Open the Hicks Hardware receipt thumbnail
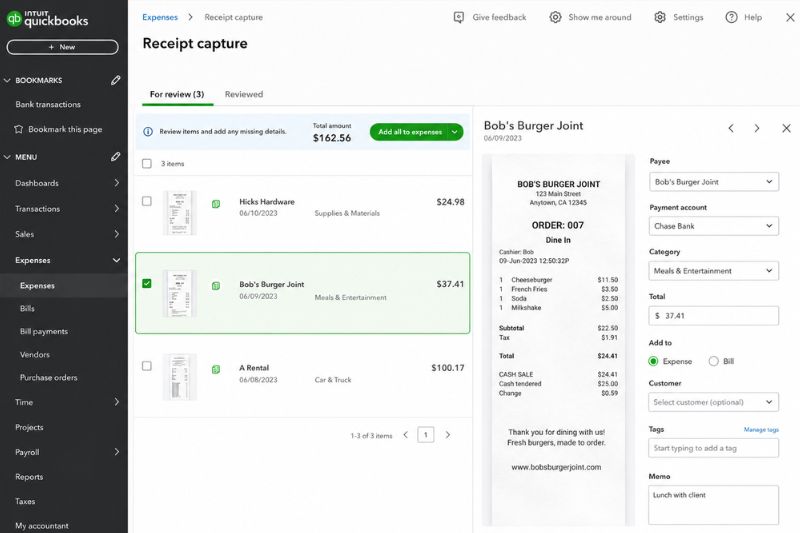 point(180,213)
